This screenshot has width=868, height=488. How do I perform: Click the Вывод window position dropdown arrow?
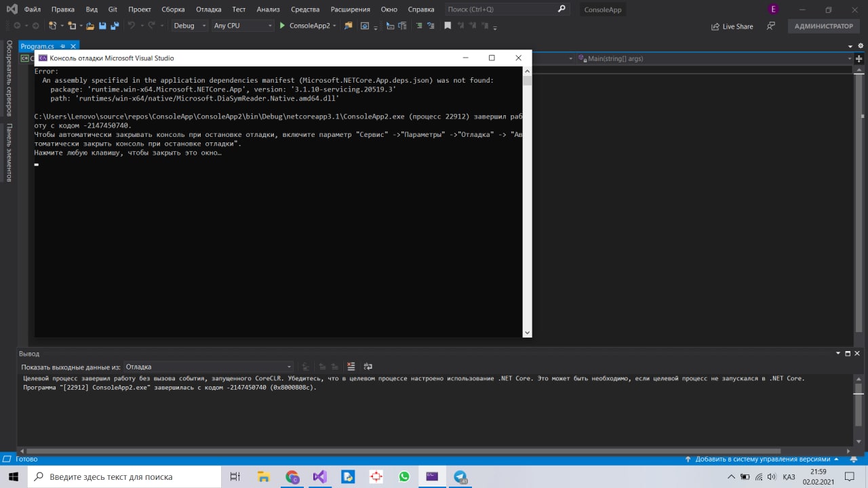point(839,353)
